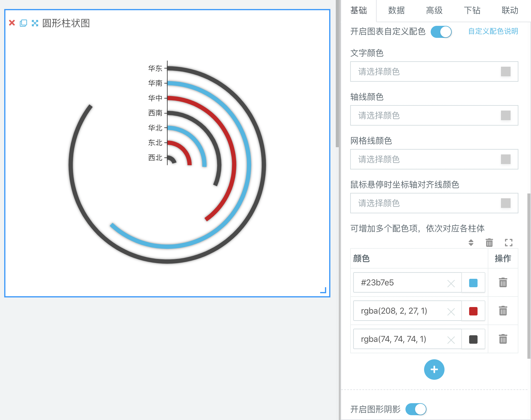Click the settings panel scrollbar on the right edge
Screen dimensions: 531x420
pos(529,276)
